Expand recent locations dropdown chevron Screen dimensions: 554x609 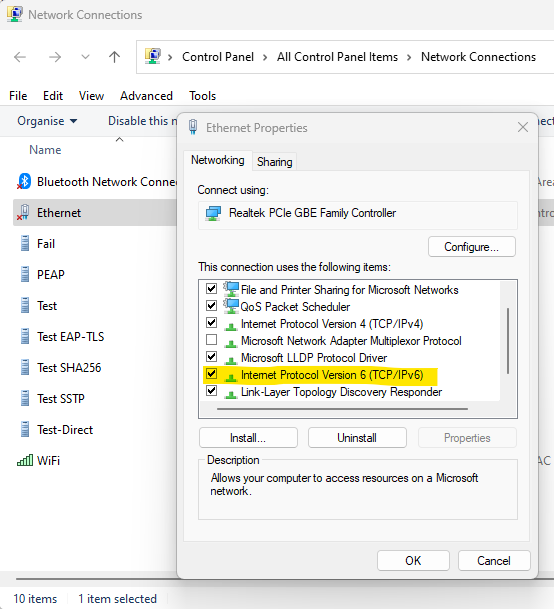click(85, 57)
